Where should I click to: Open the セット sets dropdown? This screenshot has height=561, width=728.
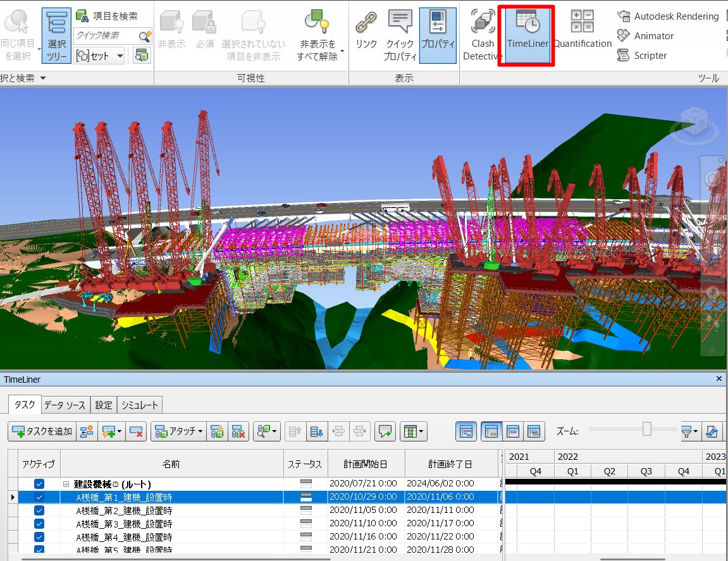(100, 56)
